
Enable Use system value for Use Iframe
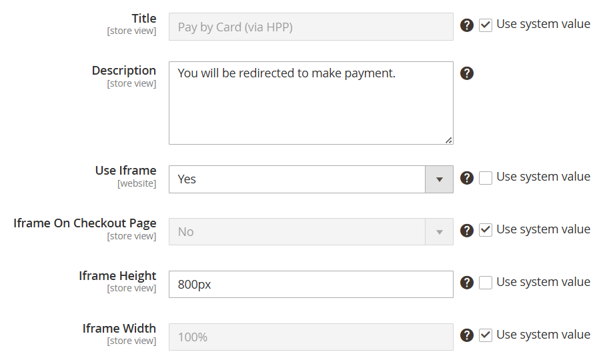coord(486,178)
